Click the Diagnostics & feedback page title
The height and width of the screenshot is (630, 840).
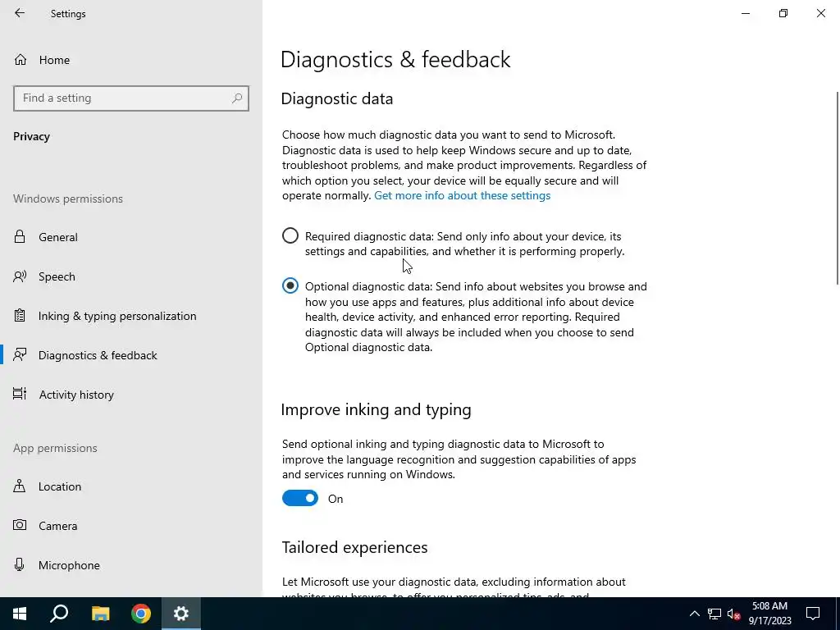click(395, 59)
